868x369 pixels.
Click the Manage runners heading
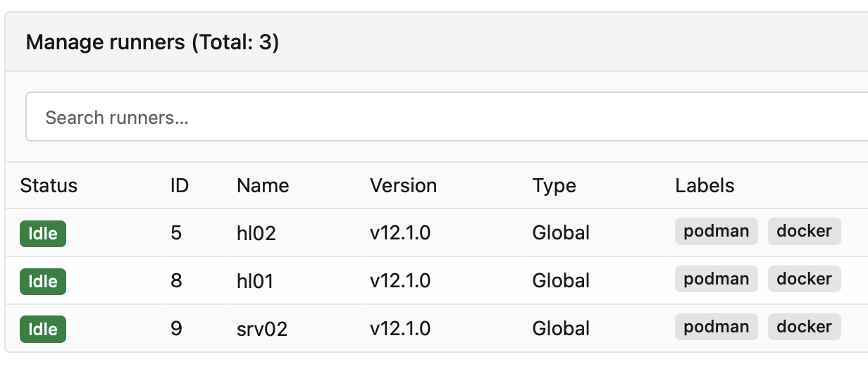(152, 42)
